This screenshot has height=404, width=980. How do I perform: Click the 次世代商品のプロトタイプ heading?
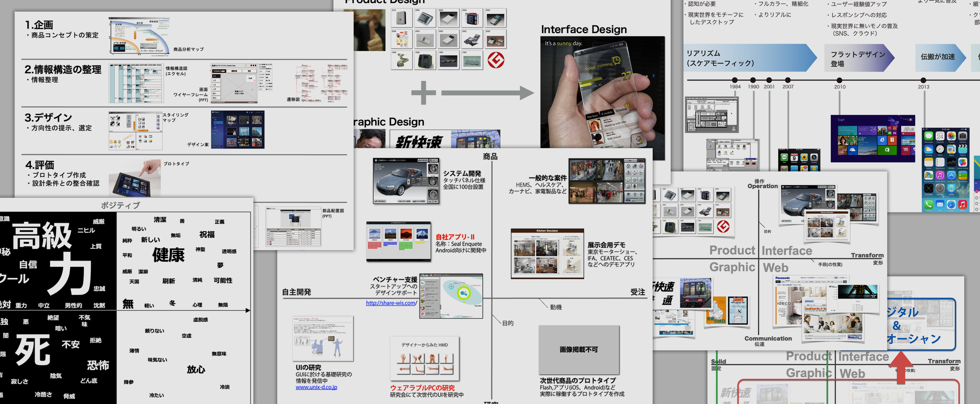578,381
